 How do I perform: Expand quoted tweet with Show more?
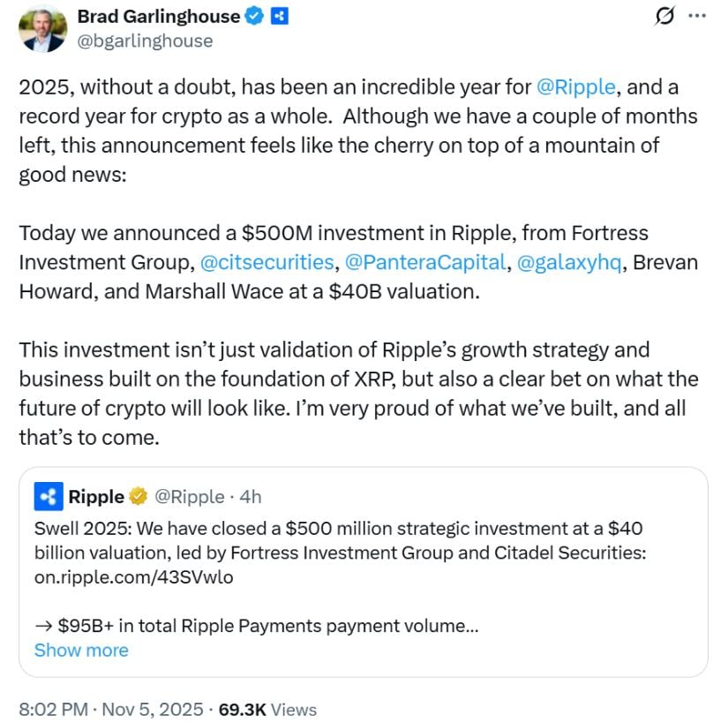click(x=81, y=651)
